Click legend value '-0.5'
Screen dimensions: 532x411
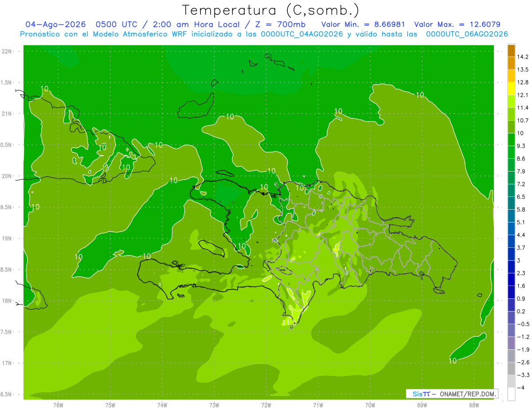(523, 324)
